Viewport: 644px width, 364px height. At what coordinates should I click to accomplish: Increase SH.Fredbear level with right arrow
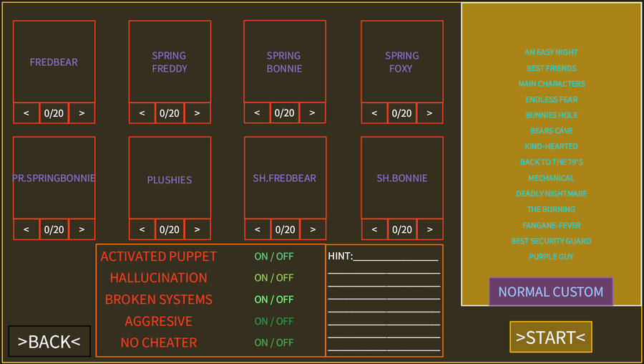point(313,229)
